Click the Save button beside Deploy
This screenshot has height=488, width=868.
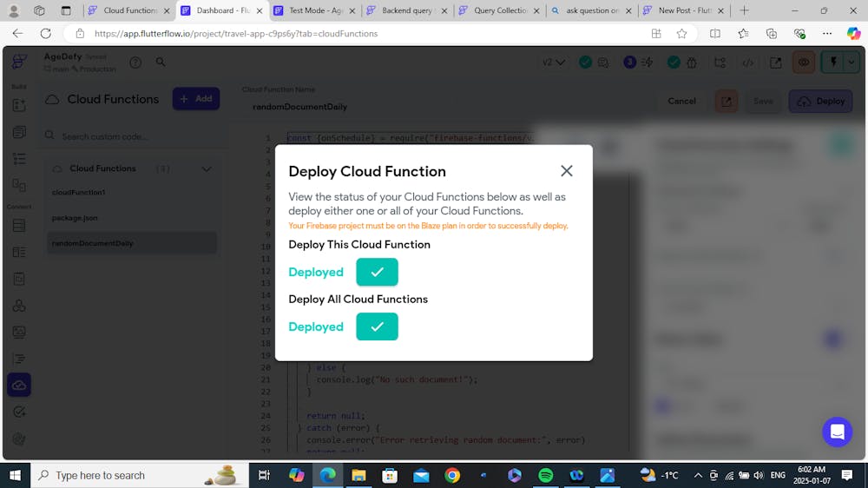click(x=763, y=102)
